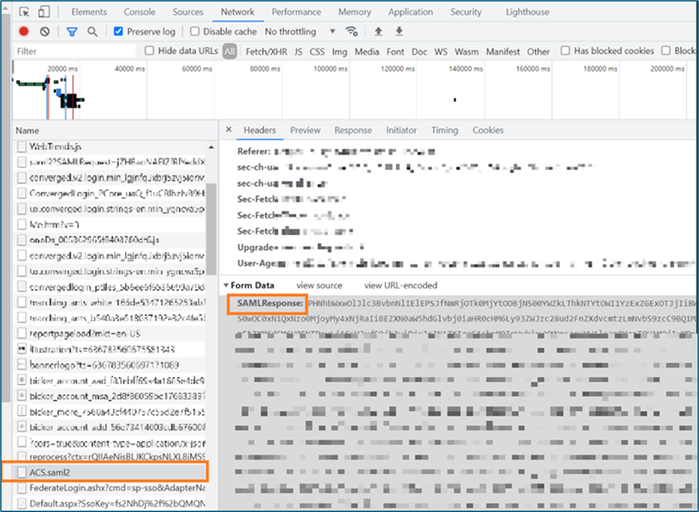The height and width of the screenshot is (512, 699).
Task: Open the Response detail tab
Action: tap(353, 130)
